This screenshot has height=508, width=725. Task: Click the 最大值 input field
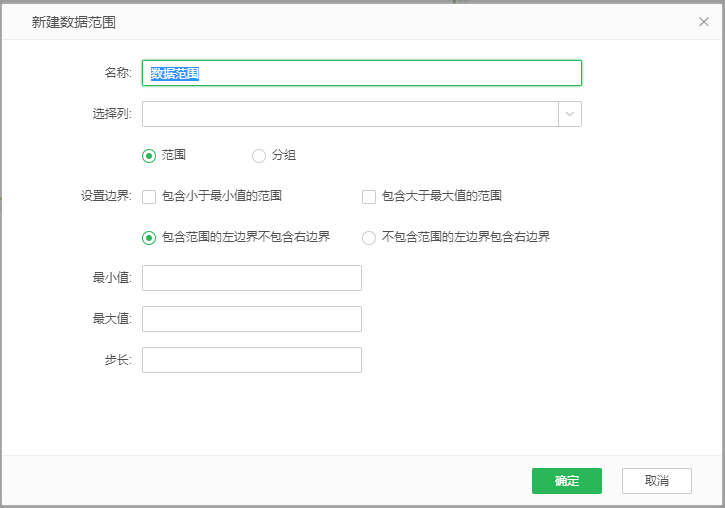pyautogui.click(x=252, y=319)
